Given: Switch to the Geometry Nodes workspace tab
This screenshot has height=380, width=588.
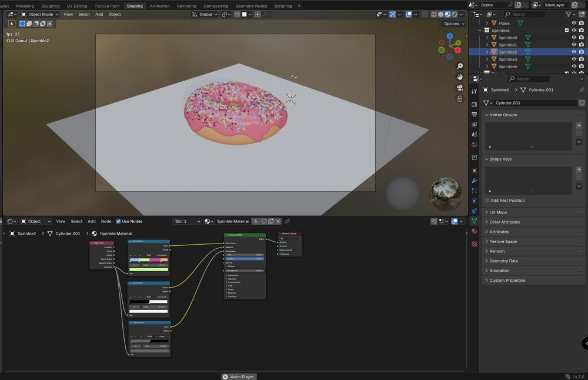Looking at the screenshot, I should (x=251, y=6).
